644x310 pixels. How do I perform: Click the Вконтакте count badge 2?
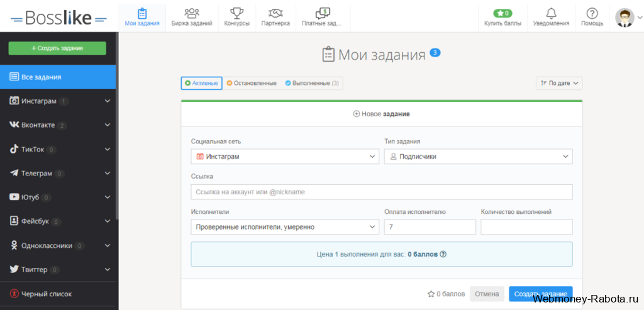click(62, 125)
